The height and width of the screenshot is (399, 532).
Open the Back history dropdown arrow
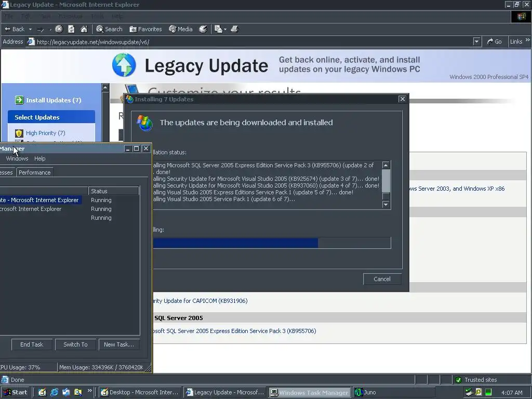30,29
